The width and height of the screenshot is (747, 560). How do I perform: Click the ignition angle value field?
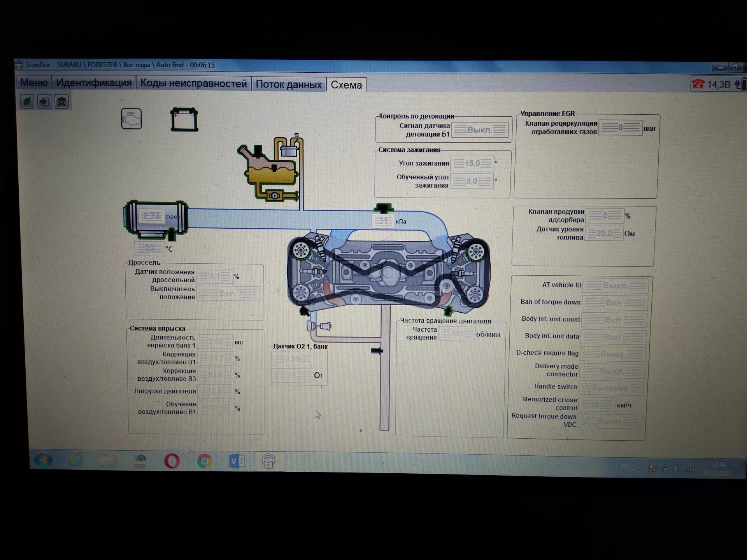(x=472, y=164)
